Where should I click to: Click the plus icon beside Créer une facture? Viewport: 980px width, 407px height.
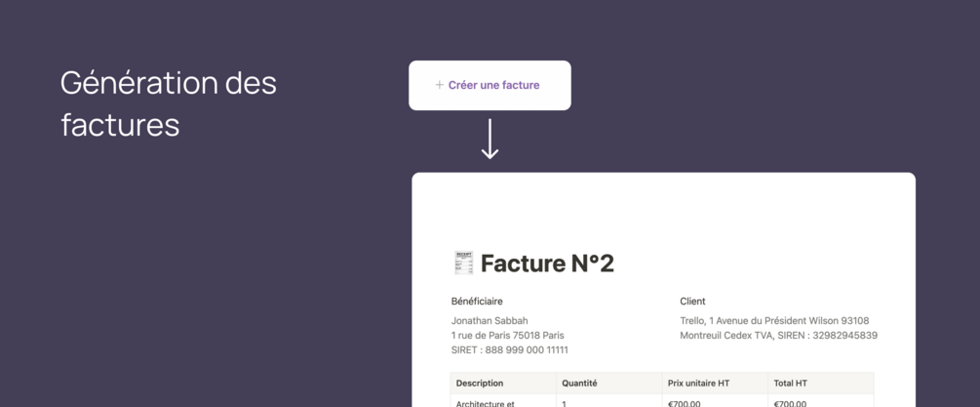click(440, 86)
